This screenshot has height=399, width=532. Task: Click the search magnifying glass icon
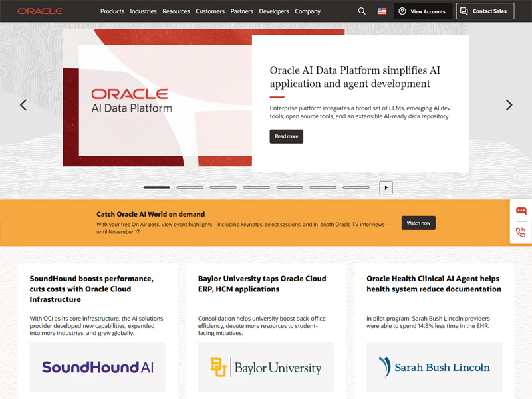click(362, 11)
